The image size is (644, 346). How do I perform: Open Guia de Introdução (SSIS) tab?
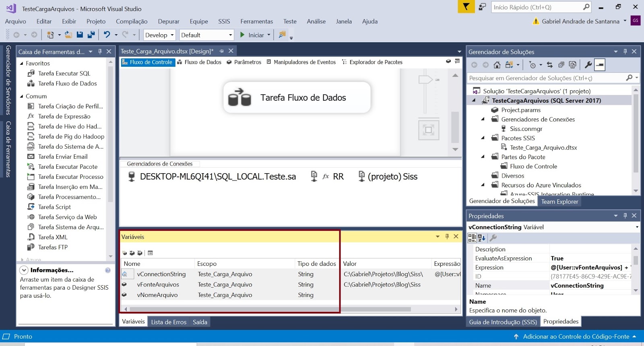[x=503, y=322]
